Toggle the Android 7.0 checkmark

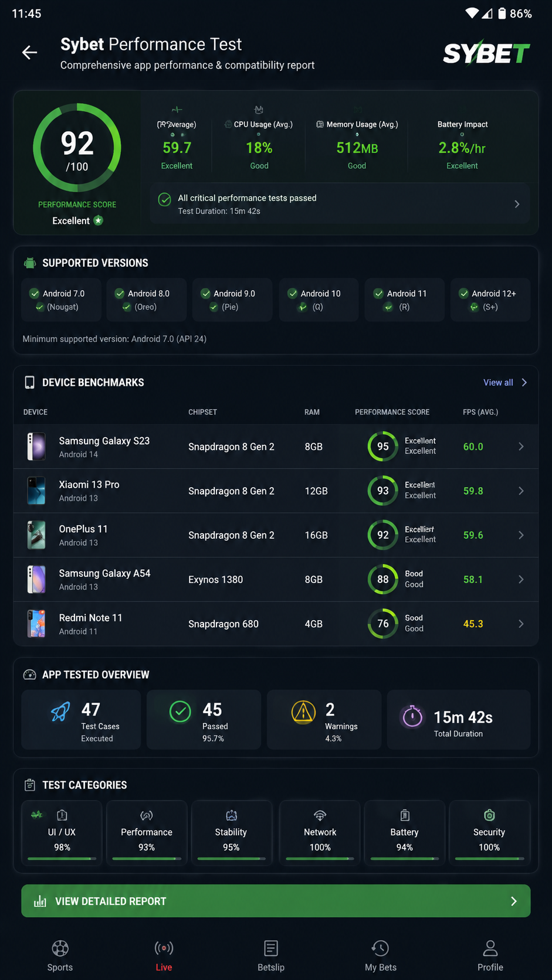click(x=34, y=294)
